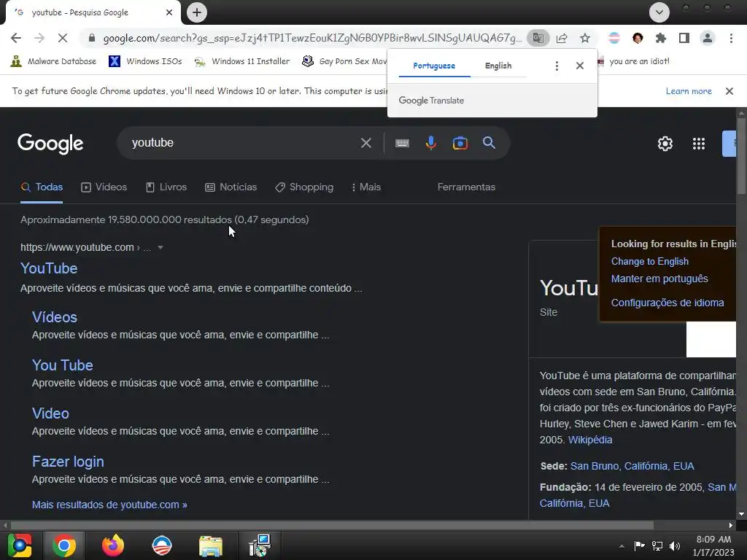This screenshot has height=560, width=747.
Task: Click the horizontal scrollbar at page bottom
Action: click(x=332, y=525)
